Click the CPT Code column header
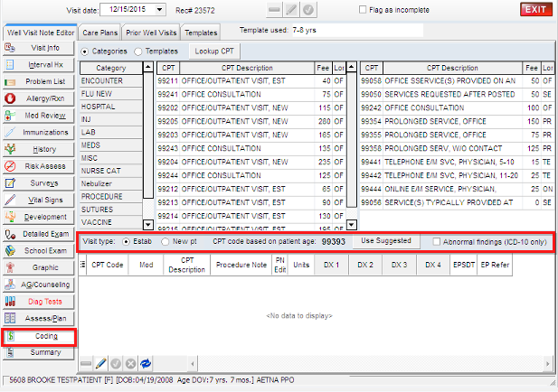The height and width of the screenshot is (392, 558). coord(107,265)
